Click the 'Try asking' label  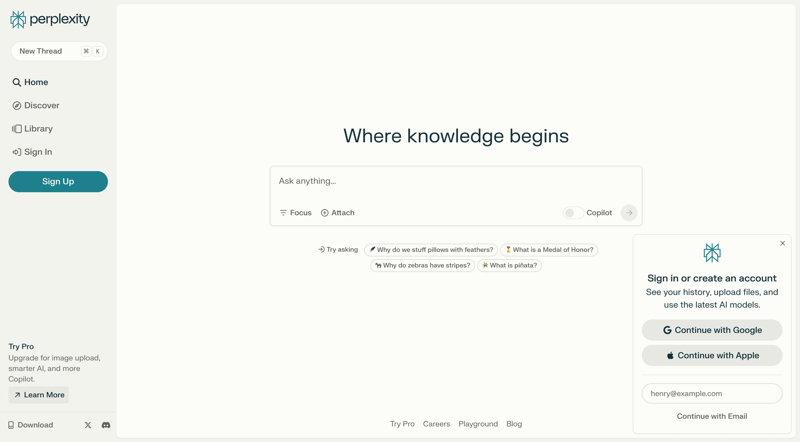[338, 250]
